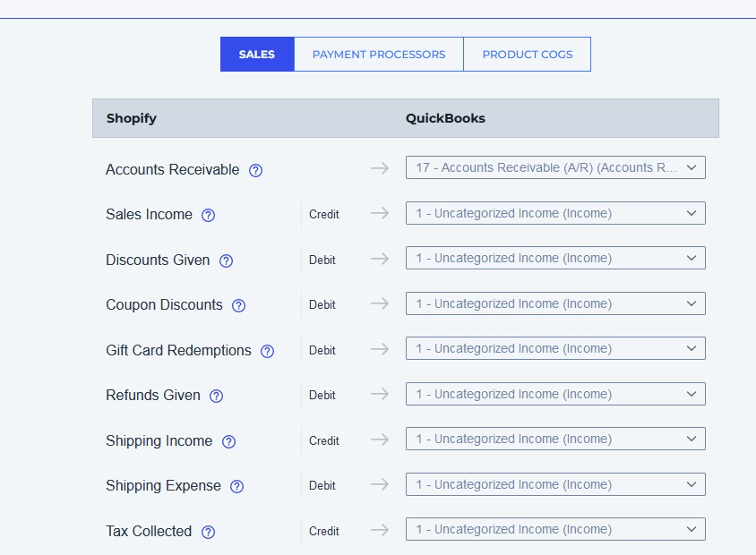756x555 pixels.
Task: Open help icon next to Shipping Expense
Action: 236,487
